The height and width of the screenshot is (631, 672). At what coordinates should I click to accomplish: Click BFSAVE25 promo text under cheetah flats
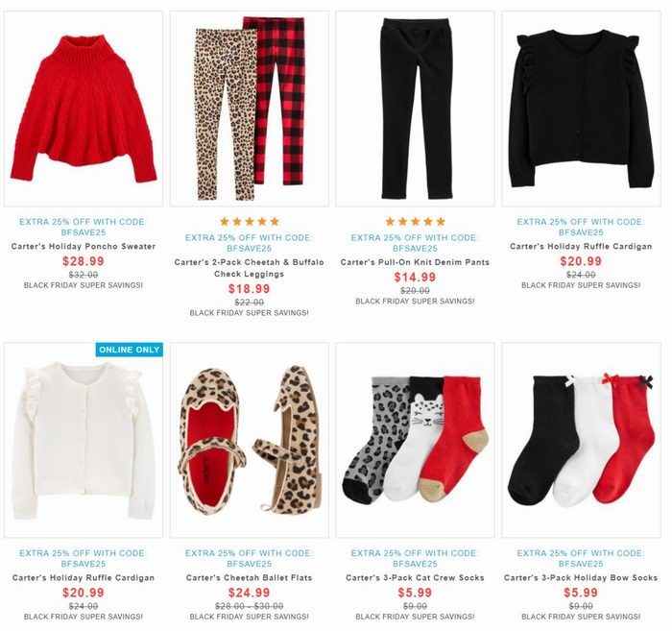250,564
